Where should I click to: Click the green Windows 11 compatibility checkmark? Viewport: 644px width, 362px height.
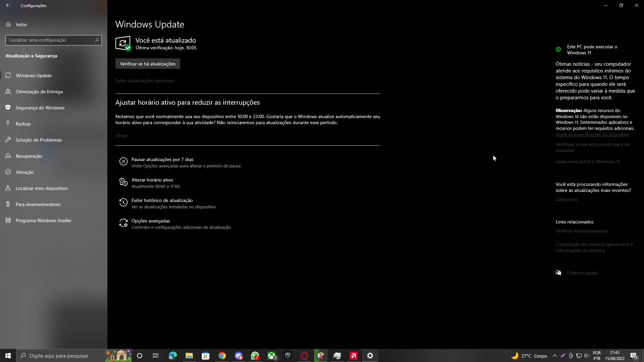[558, 49]
